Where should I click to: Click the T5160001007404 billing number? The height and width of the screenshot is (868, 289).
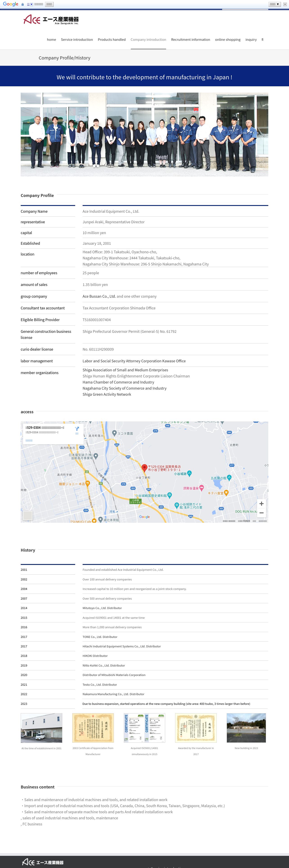coord(97,320)
